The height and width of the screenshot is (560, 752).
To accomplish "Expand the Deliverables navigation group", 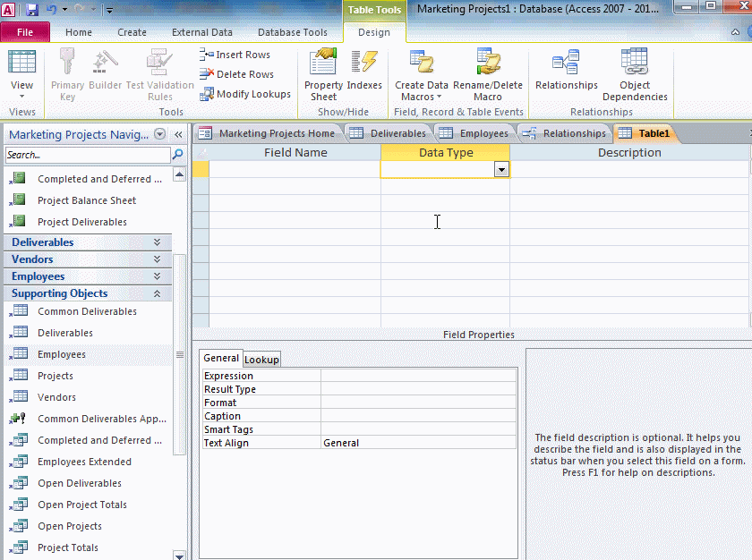I will pos(157,242).
